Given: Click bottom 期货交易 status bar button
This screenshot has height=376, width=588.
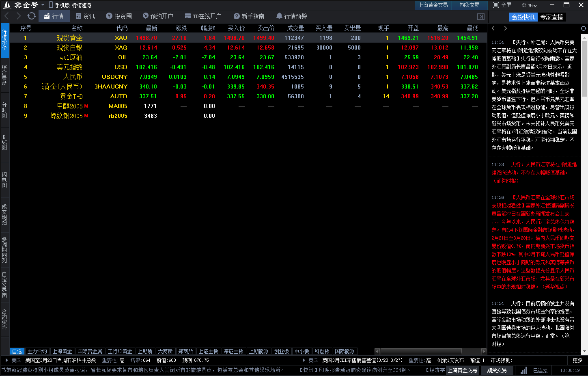Looking at the screenshot, I should tap(497, 370).
